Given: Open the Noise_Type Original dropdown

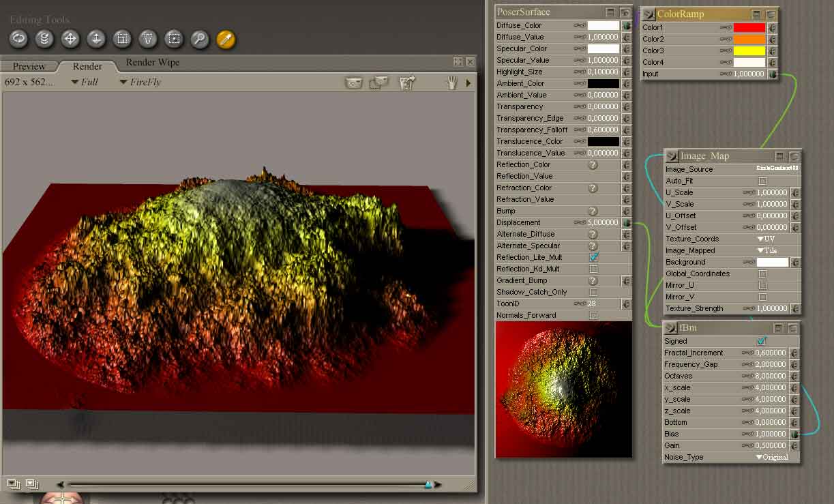Looking at the screenshot, I should click(x=772, y=457).
